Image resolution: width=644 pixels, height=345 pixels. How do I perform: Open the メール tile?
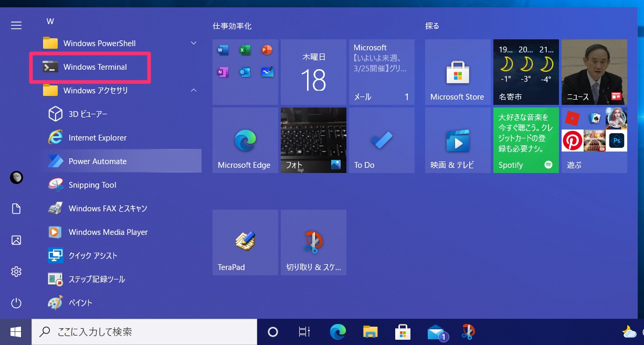tap(382, 72)
